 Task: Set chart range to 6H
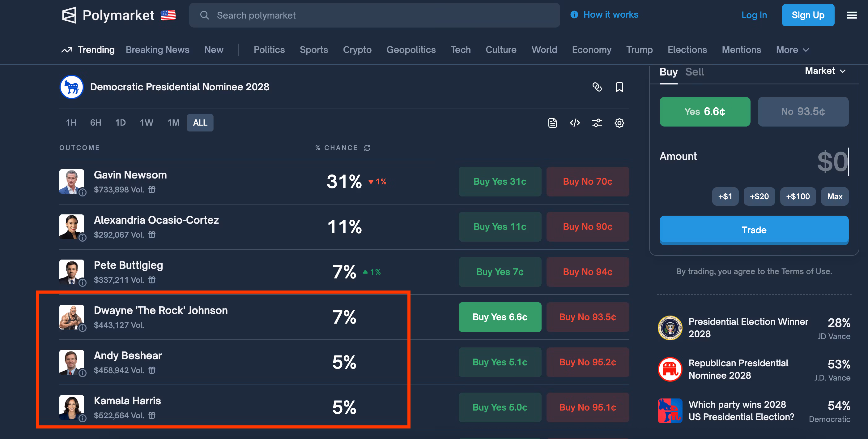(x=95, y=123)
